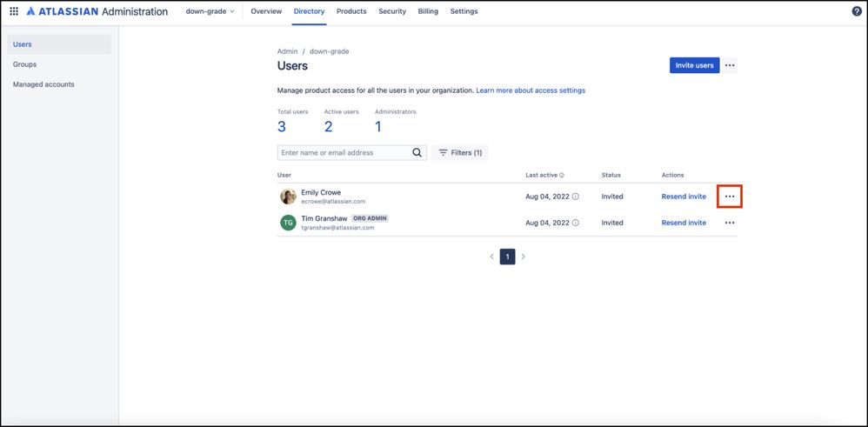Click the Admin breadcrumb link
This screenshot has width=868, height=427.
(287, 51)
